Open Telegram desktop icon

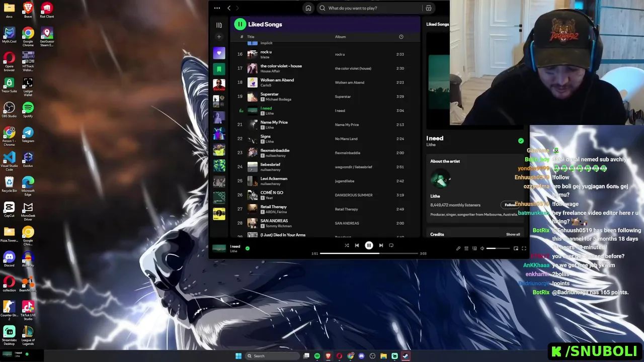pos(28,135)
